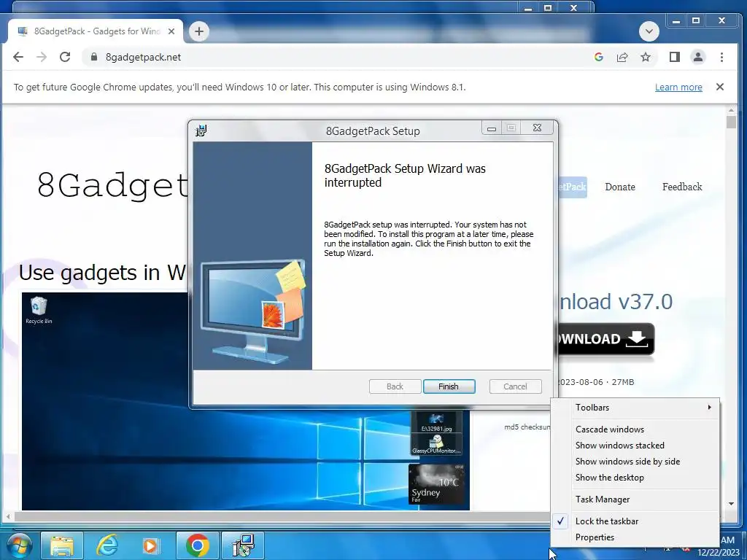Select Show the desktop
747x560 pixels.
pos(645,478)
